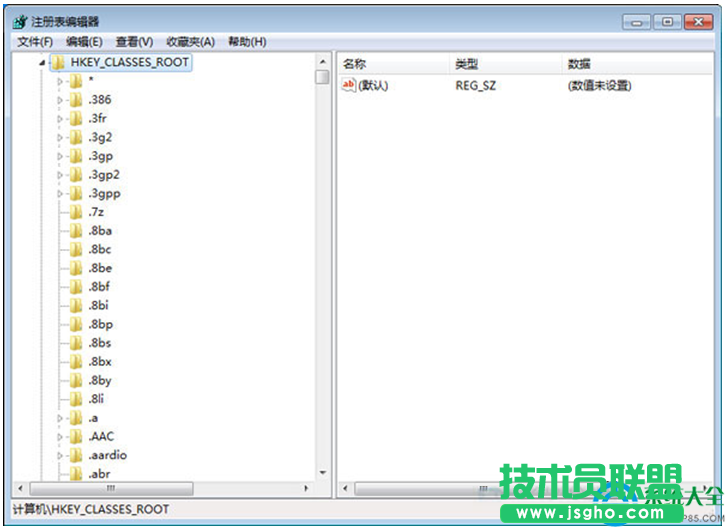Click the tree pane horizontal scrollbar right arrow
The width and height of the screenshot is (727, 529).
pyautogui.click(x=306, y=488)
